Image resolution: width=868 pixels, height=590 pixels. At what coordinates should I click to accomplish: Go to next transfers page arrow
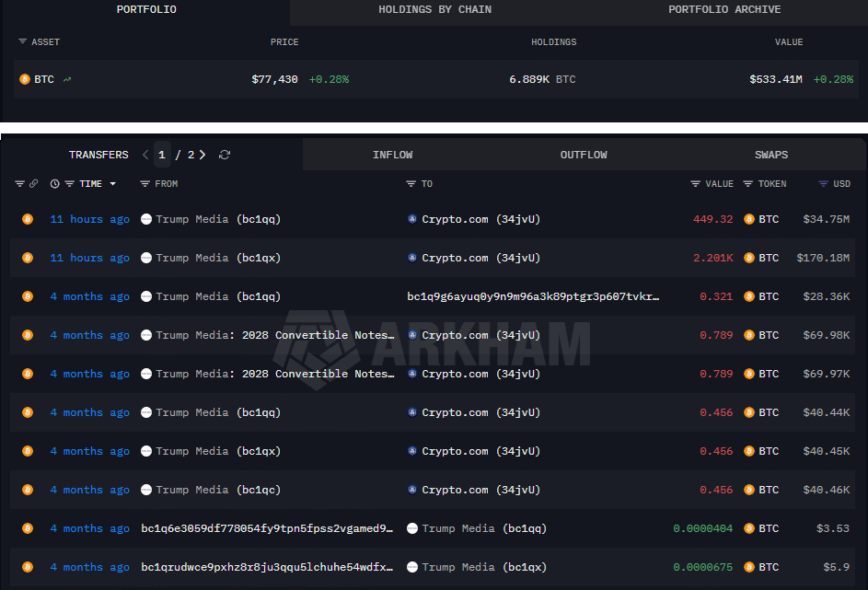coord(203,155)
